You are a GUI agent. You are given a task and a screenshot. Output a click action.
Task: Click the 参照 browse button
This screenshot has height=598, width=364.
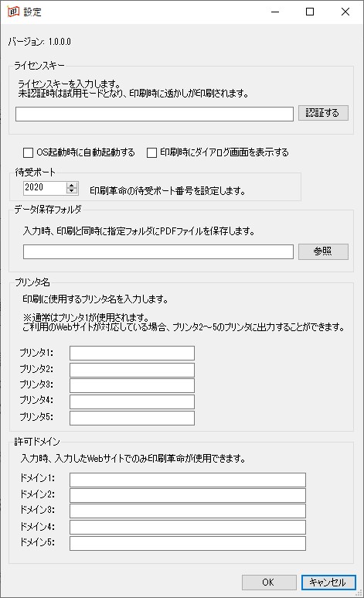[323, 251]
